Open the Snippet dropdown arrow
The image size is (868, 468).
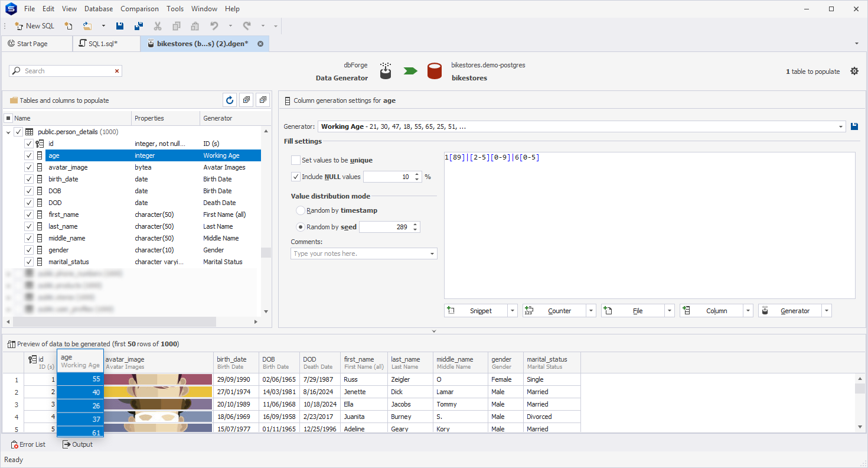(513, 311)
